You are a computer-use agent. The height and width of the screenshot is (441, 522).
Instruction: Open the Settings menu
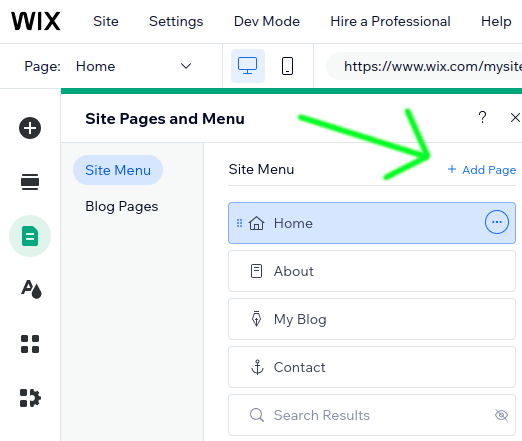pos(176,21)
